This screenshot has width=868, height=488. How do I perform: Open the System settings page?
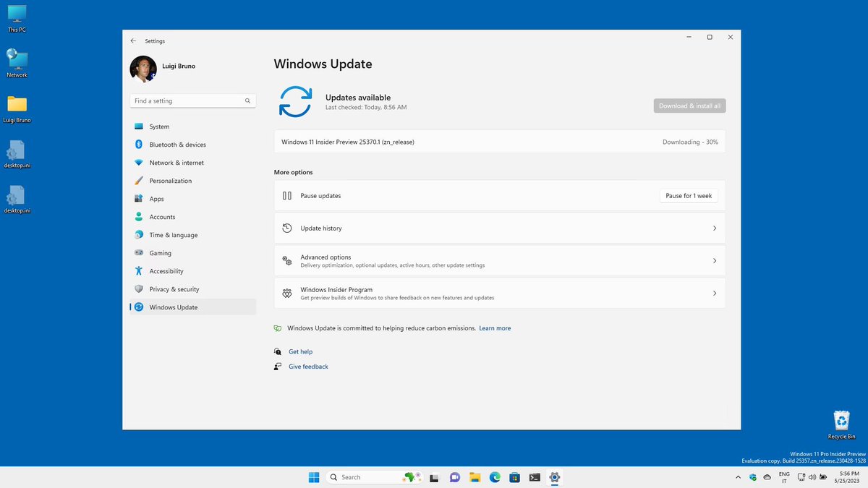click(192, 127)
